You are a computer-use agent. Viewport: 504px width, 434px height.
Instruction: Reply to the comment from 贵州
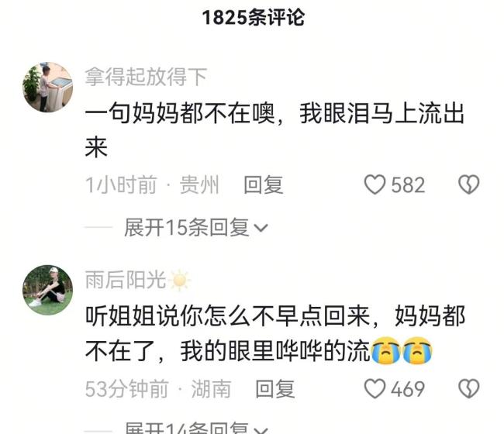point(264,185)
